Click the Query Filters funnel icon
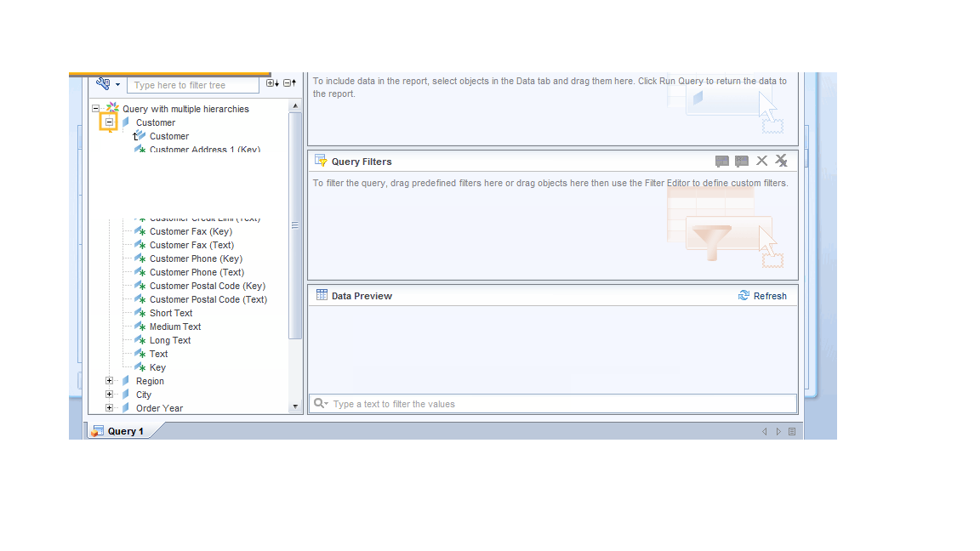The image size is (980, 551). pyautogui.click(x=322, y=161)
